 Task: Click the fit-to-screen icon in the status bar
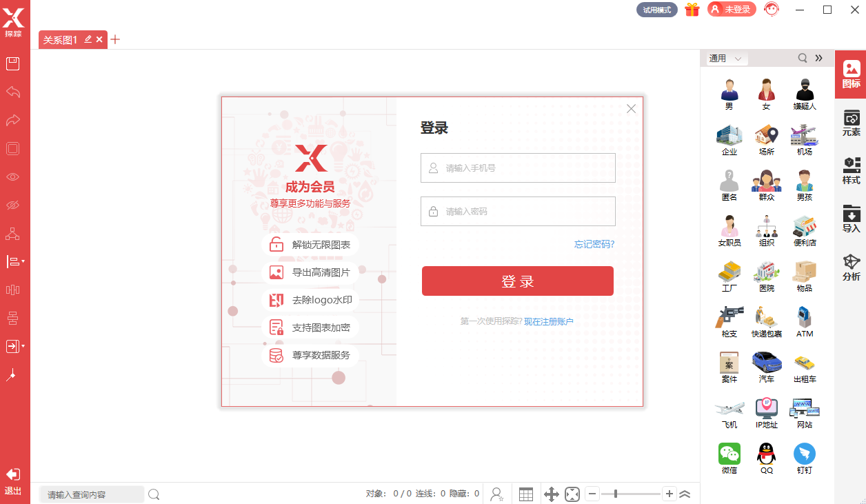click(x=572, y=494)
